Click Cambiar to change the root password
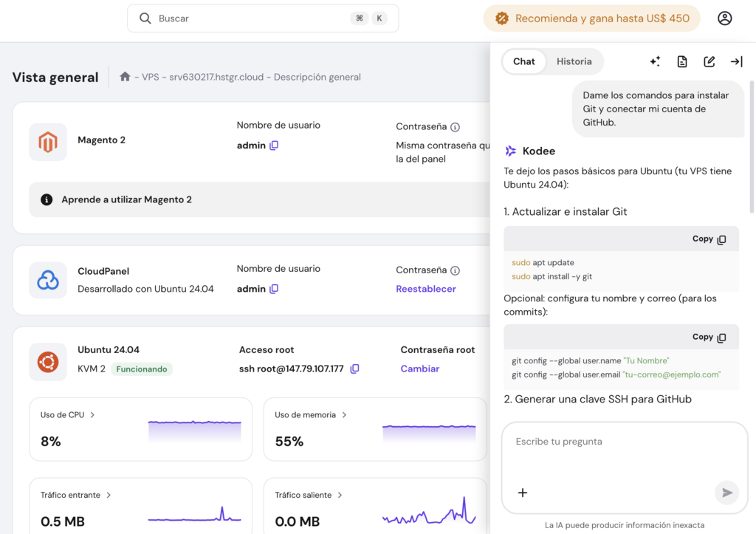This screenshot has width=756, height=534. coord(419,368)
